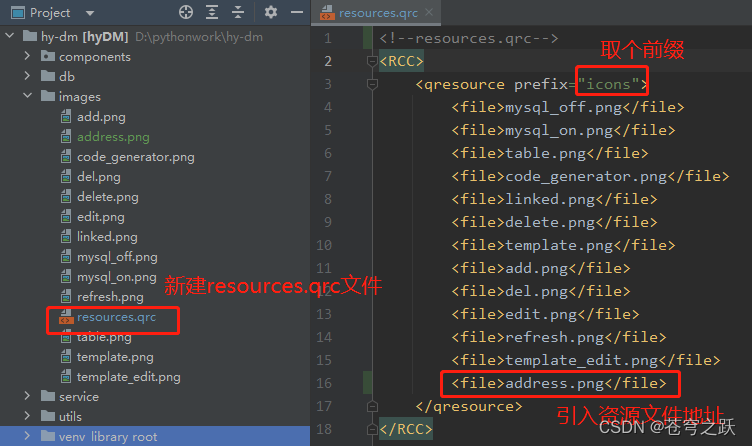Switch to the resources.qrc editor tab

point(378,13)
